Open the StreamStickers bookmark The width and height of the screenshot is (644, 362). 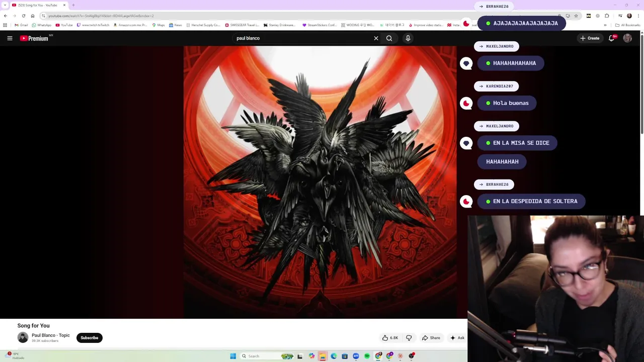[319, 25]
